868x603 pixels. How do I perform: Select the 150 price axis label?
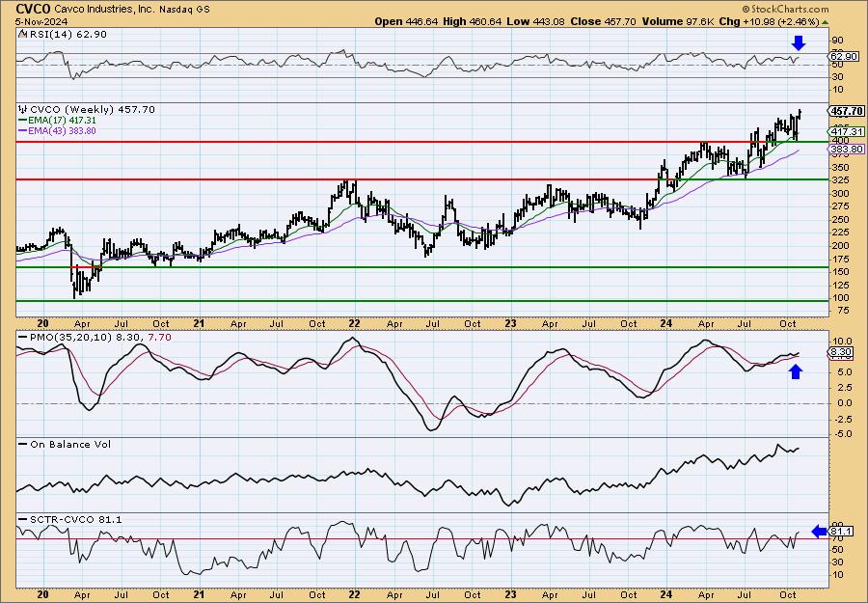point(840,272)
